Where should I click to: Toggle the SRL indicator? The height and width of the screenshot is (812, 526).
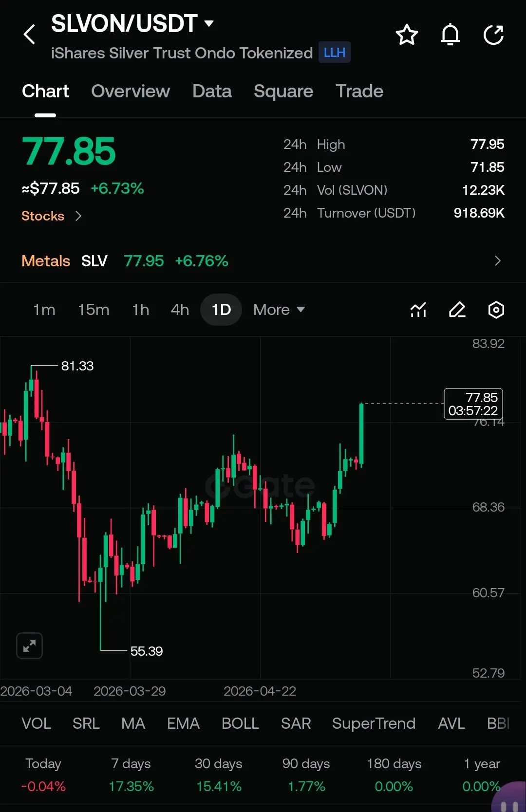pos(86,723)
